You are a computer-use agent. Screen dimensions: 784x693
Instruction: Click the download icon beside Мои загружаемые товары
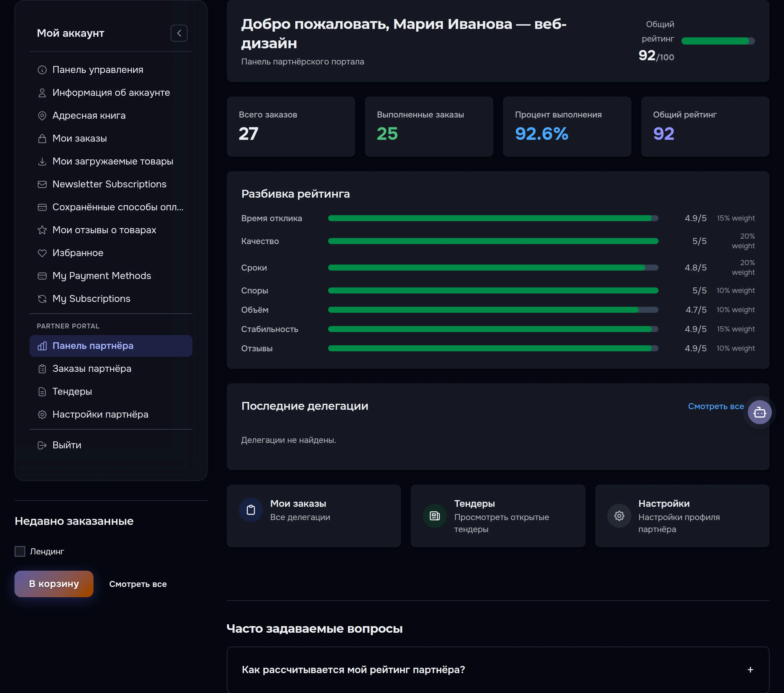point(42,161)
